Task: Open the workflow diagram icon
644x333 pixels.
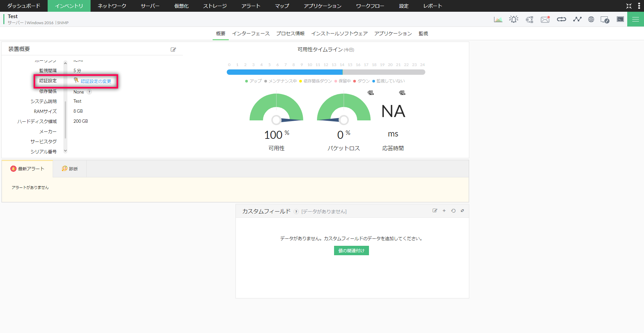Action: click(x=530, y=19)
